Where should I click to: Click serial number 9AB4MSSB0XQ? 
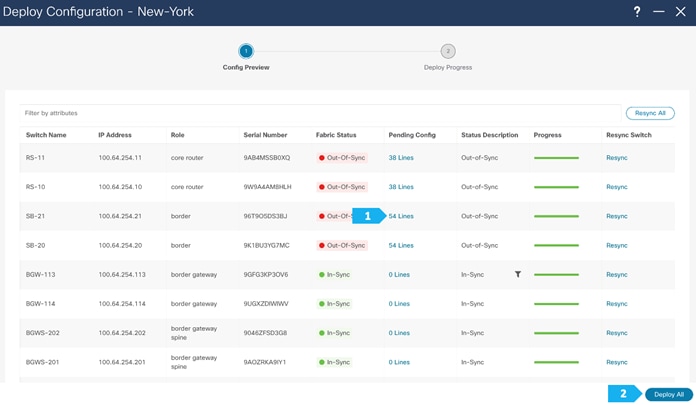click(x=266, y=158)
